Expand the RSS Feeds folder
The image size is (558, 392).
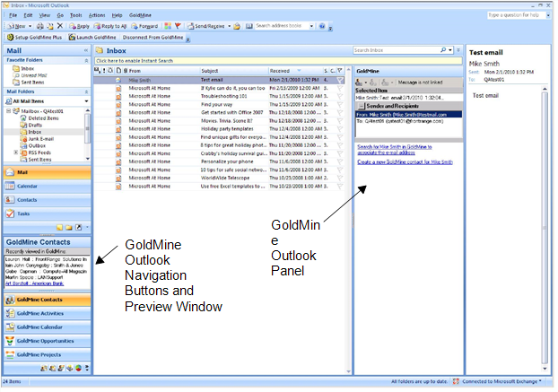tap(14, 152)
